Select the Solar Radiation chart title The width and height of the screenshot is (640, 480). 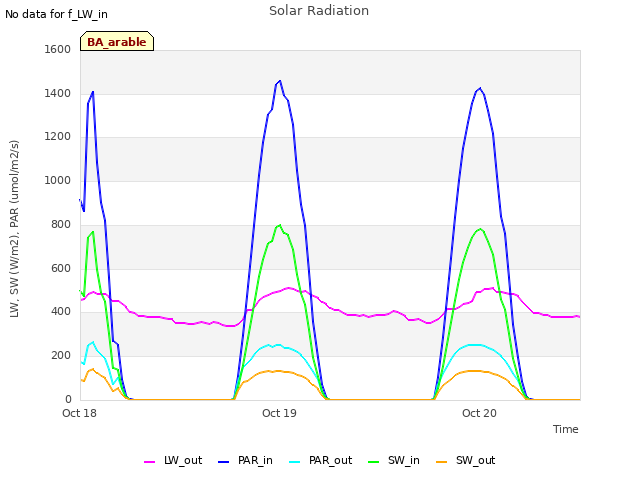[x=319, y=11]
